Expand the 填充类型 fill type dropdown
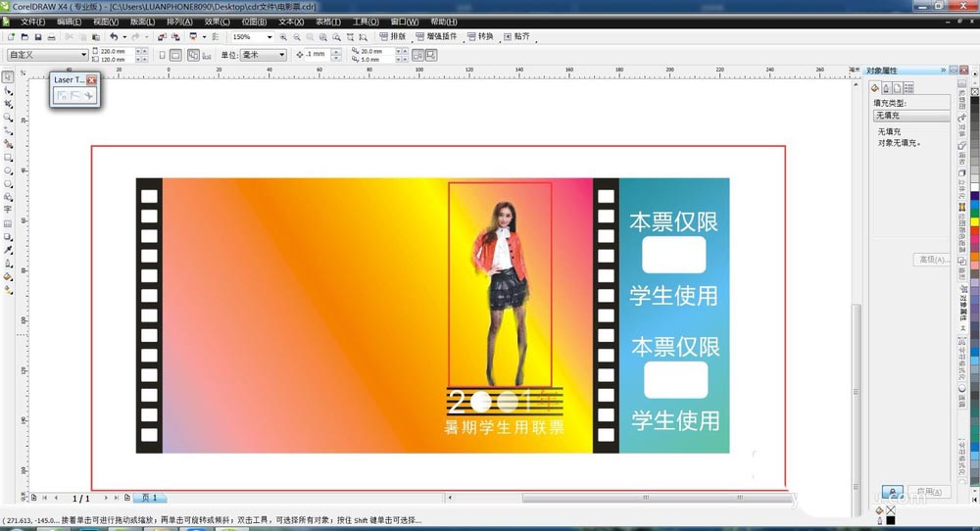Viewport: 980px width, 531px height. (x=911, y=116)
